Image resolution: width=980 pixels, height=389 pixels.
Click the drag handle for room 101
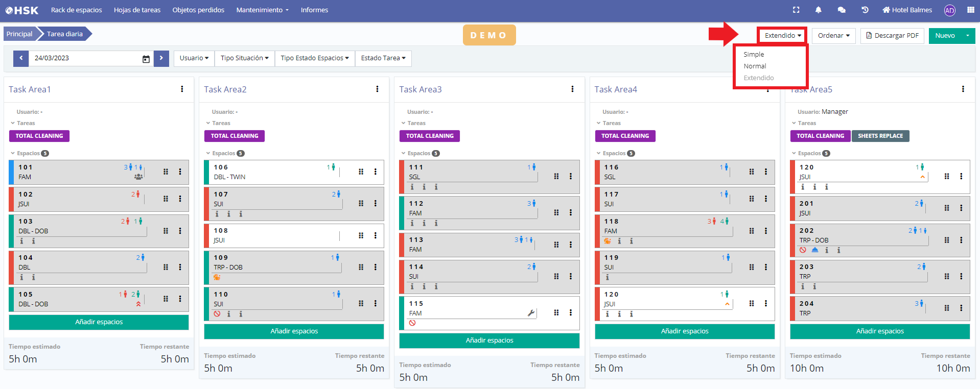[166, 172]
